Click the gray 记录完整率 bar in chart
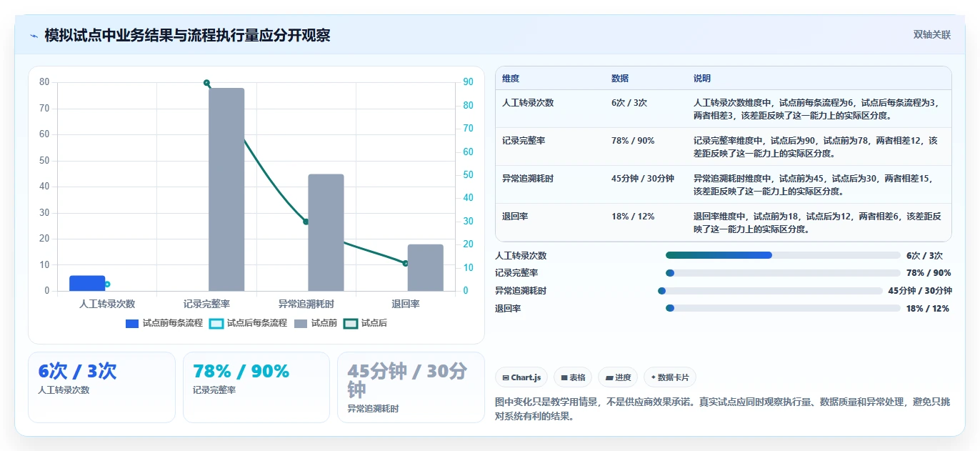Image resolution: width=980 pixels, height=451 pixels. pos(226,189)
